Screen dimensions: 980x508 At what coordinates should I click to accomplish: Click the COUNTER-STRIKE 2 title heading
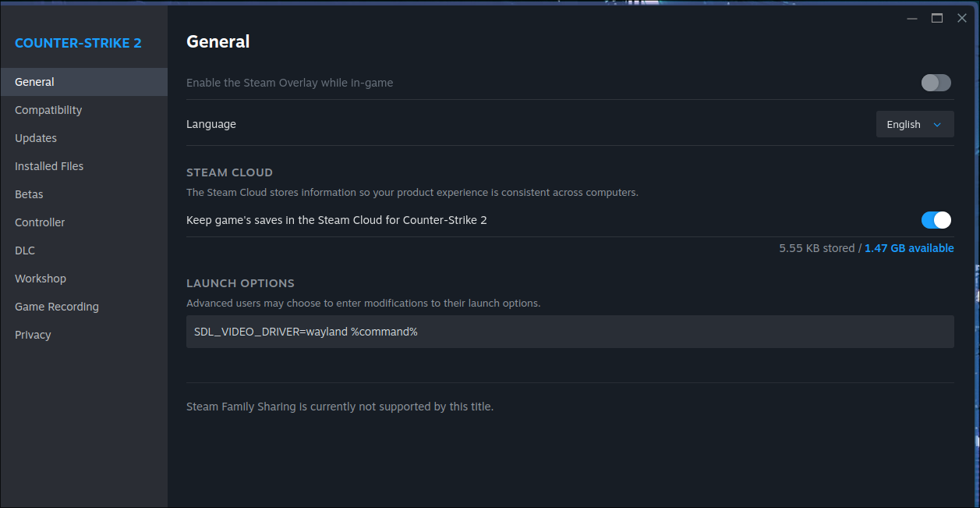click(78, 43)
